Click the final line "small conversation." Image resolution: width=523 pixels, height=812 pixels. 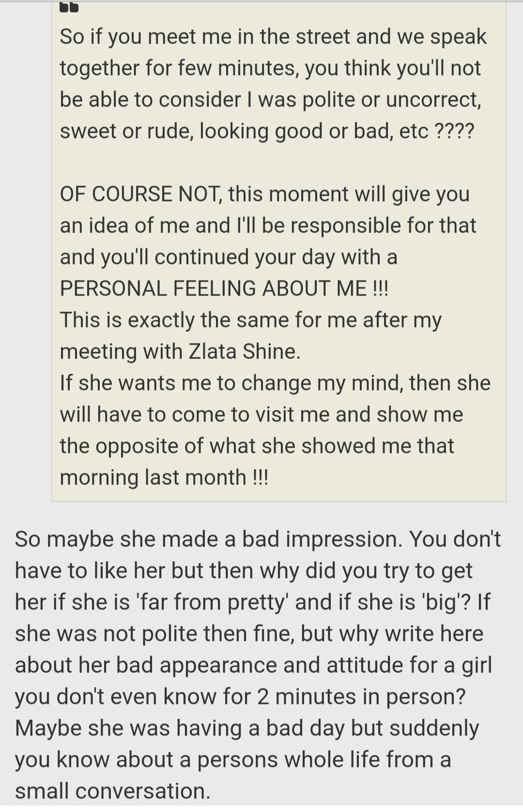113,791
